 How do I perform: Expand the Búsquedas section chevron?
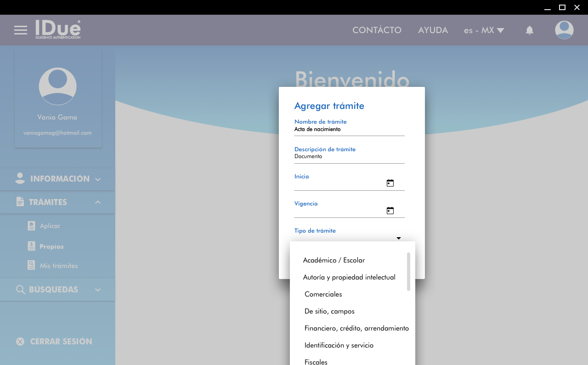click(x=98, y=290)
